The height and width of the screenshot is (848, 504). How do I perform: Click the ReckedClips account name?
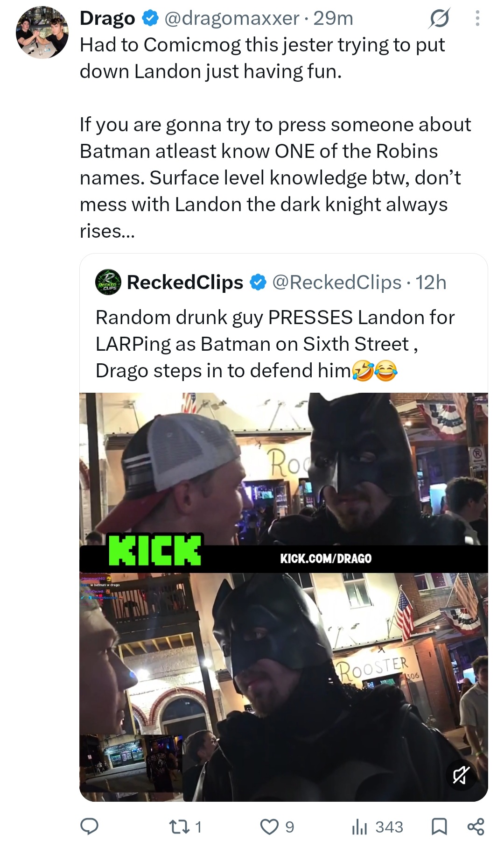185,282
